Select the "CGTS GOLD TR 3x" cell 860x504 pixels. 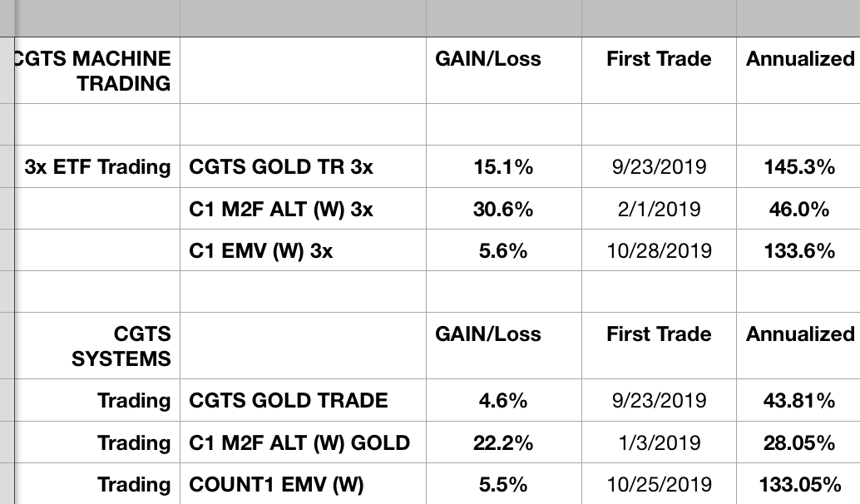click(281, 167)
